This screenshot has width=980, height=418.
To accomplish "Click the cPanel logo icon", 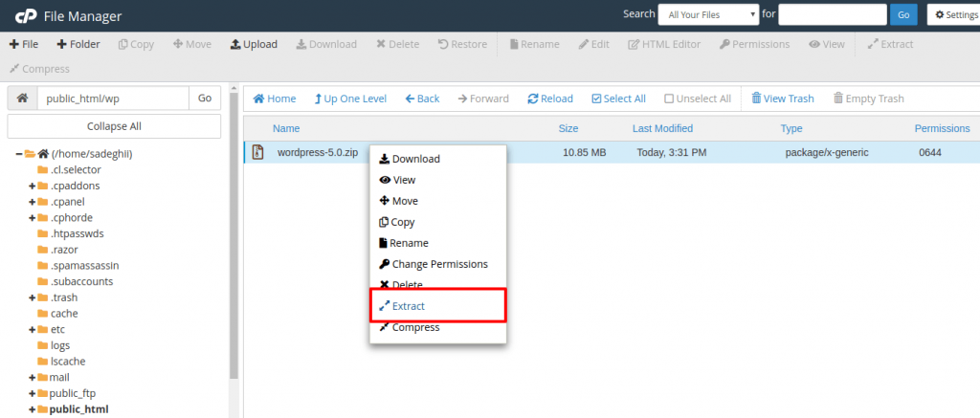I will 27,16.
